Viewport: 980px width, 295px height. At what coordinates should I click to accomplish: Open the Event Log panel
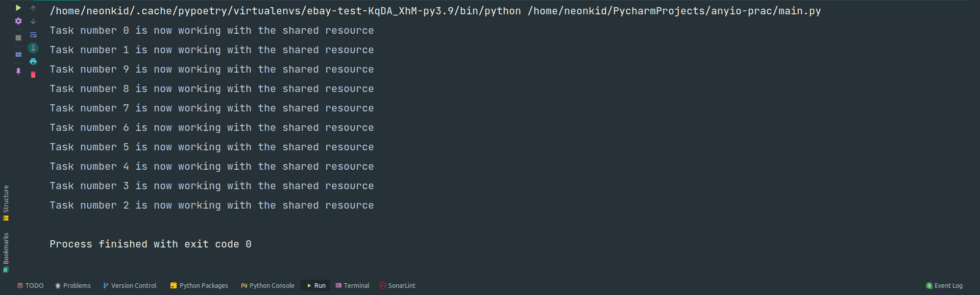coord(944,286)
